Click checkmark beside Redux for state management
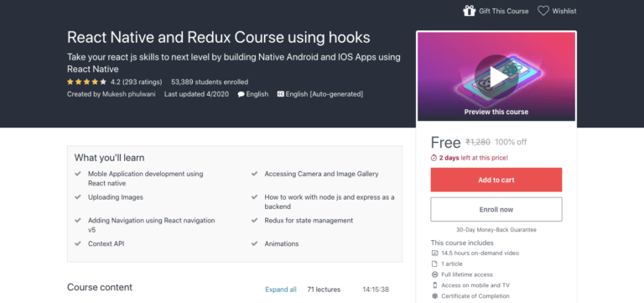This screenshot has height=303, width=644. click(254, 221)
